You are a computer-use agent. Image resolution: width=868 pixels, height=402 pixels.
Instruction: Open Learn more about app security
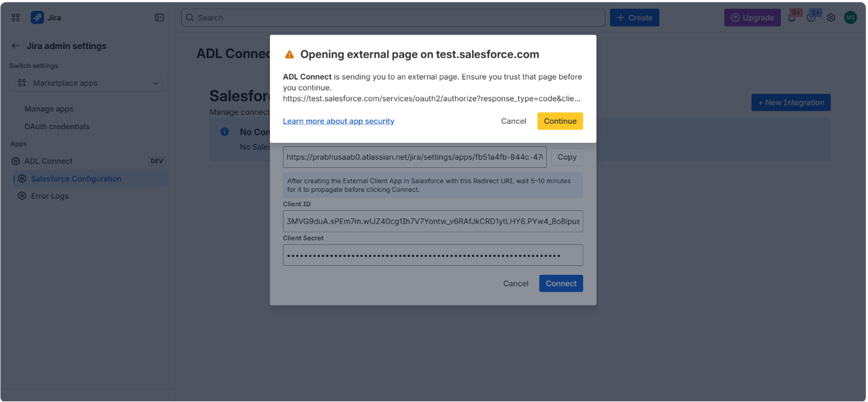[339, 121]
